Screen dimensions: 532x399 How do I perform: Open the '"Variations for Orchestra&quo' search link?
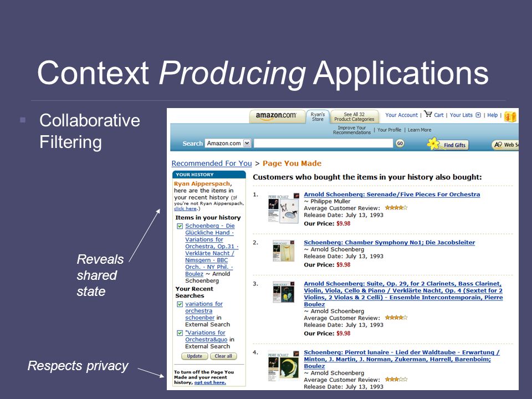point(206,336)
